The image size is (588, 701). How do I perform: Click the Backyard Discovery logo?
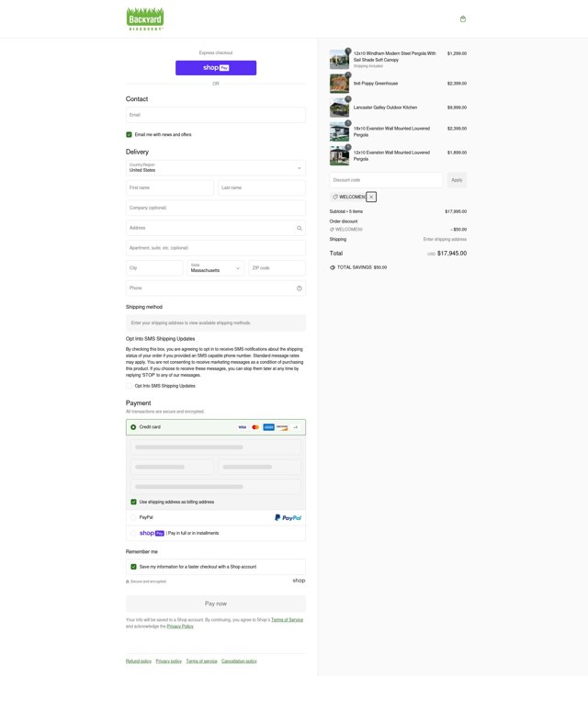[x=145, y=18]
